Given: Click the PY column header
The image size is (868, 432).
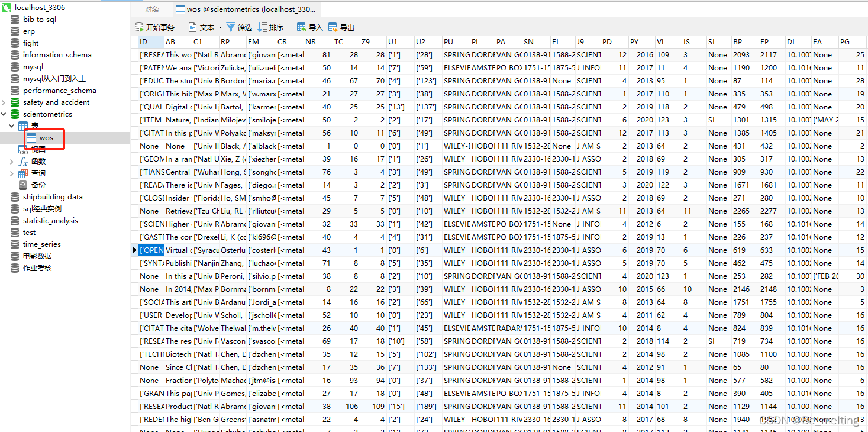Looking at the screenshot, I should (x=641, y=41).
